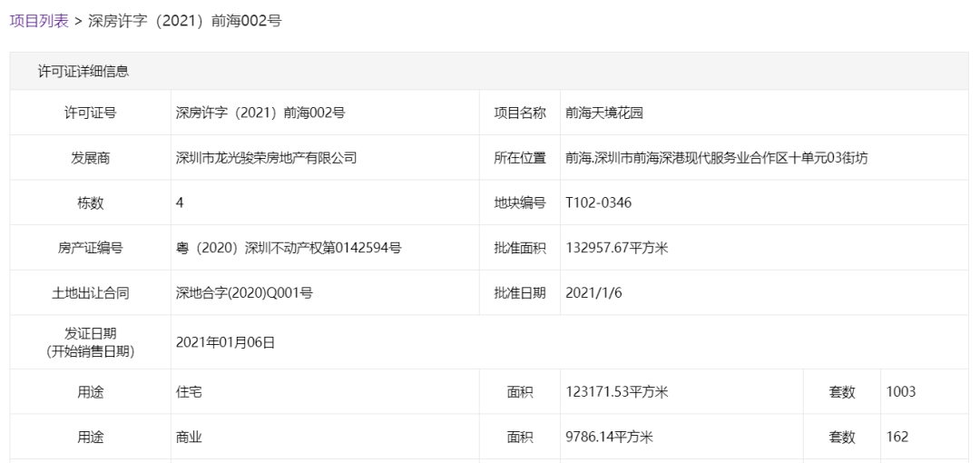This screenshot has height=463, width=980.
Task: Click the 发展商 label cell
Action: point(90,158)
